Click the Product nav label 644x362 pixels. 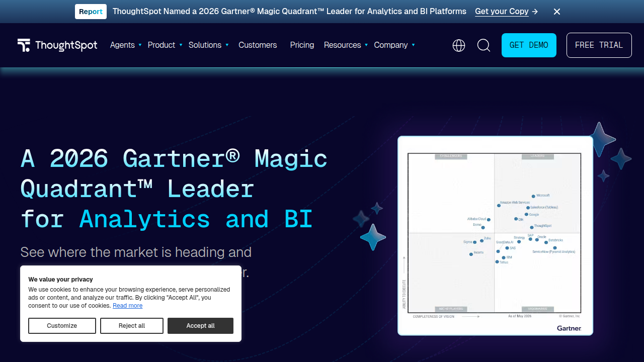click(162, 45)
